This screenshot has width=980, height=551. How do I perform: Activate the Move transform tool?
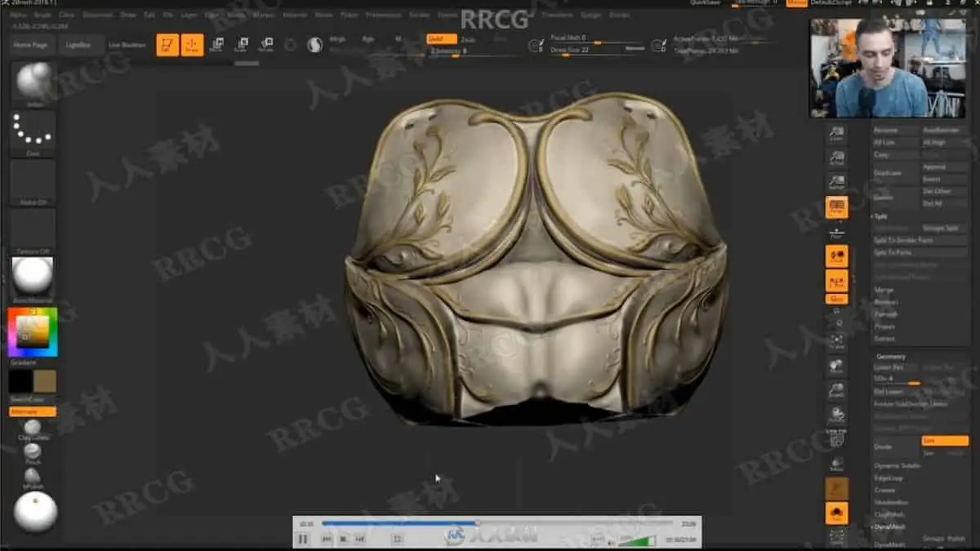[x=216, y=45]
